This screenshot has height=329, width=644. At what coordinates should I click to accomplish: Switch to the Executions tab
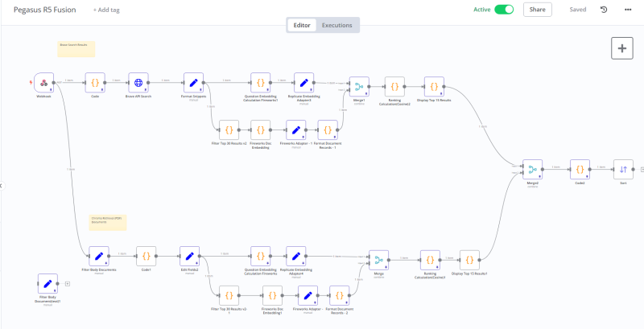[x=336, y=25]
